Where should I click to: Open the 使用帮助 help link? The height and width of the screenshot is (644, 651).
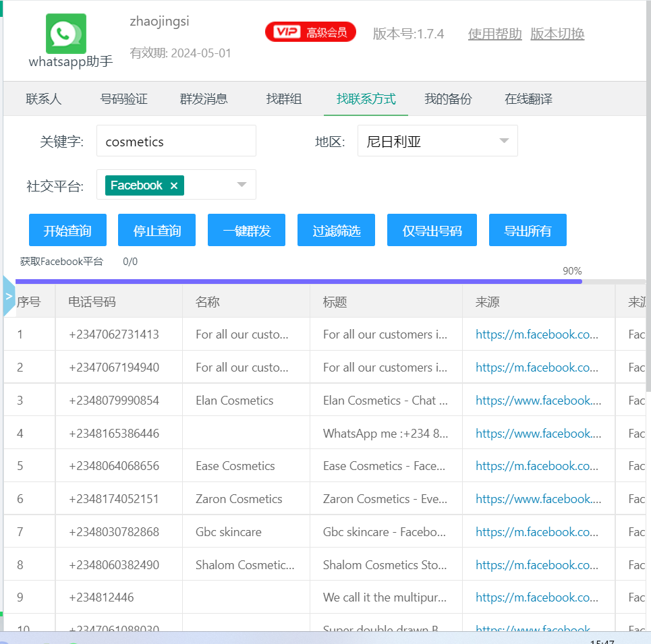coord(494,34)
